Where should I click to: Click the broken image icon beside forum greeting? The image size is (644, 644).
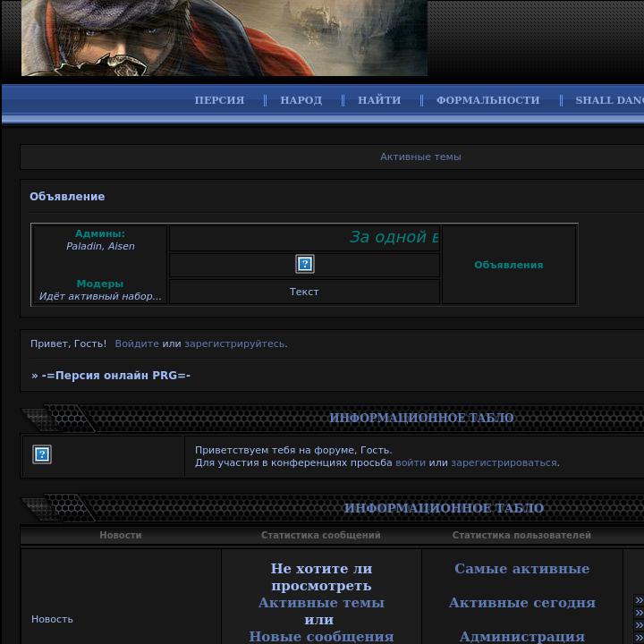pos(42,454)
